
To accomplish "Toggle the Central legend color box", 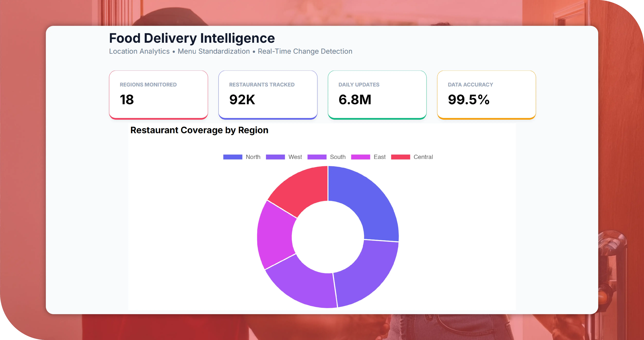I will [x=400, y=157].
